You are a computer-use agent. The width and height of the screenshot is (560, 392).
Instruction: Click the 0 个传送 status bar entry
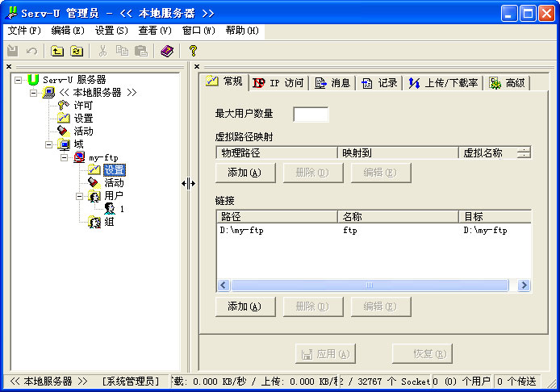(516, 382)
